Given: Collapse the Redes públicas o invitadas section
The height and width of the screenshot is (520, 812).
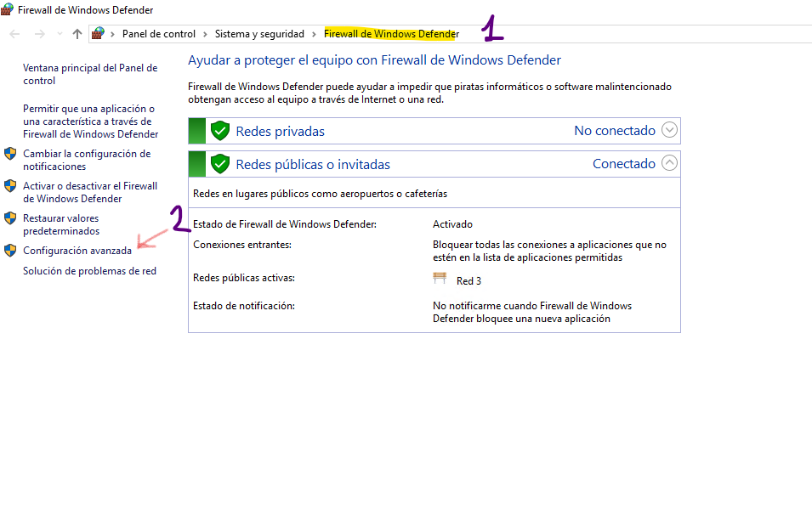Looking at the screenshot, I should 669,163.
